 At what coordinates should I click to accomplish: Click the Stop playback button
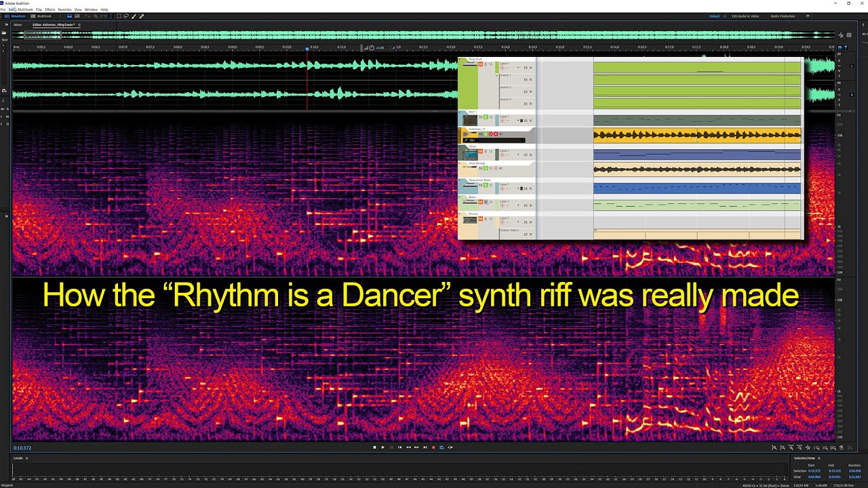click(374, 447)
